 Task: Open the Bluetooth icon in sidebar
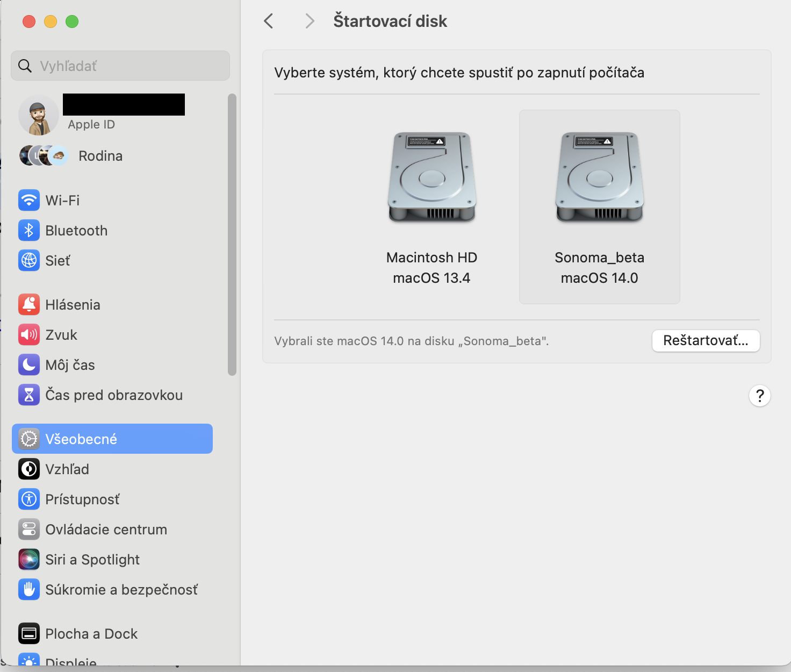29,231
